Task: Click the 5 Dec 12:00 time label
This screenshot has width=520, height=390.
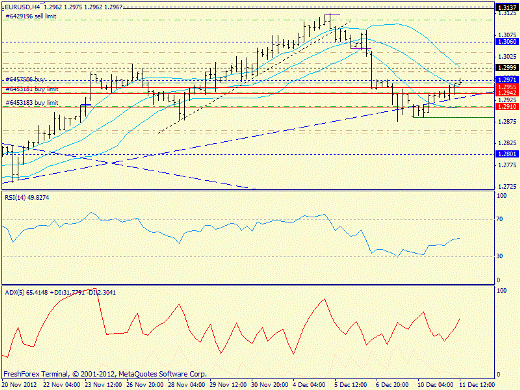Action: [x=351, y=385]
